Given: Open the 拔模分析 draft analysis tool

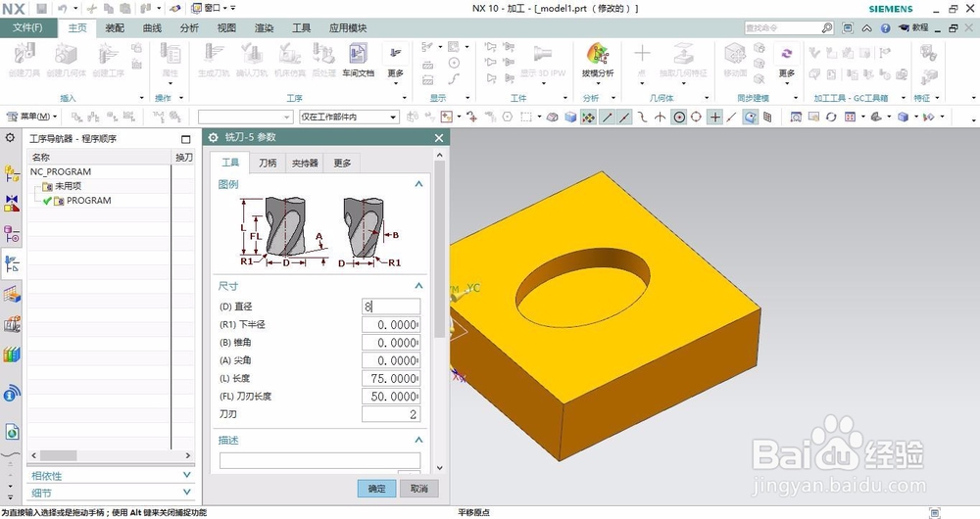Looking at the screenshot, I should pyautogui.click(x=598, y=60).
